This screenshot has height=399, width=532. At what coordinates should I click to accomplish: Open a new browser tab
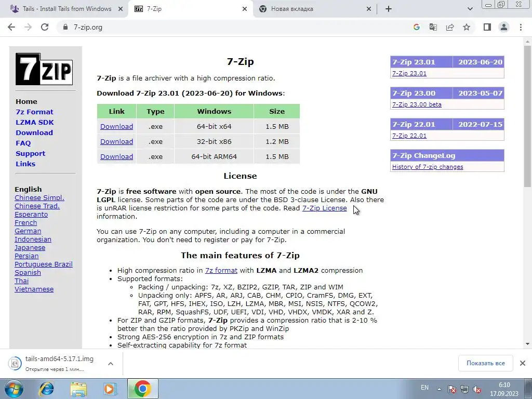click(x=389, y=9)
